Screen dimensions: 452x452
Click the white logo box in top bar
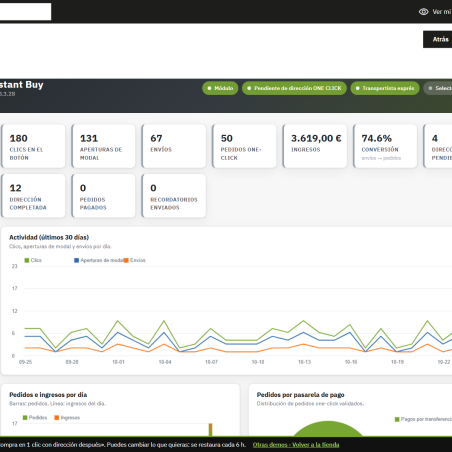click(x=25, y=12)
